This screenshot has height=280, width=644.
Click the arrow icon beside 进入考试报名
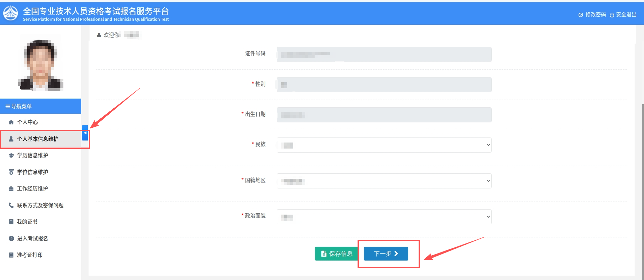coord(11,238)
